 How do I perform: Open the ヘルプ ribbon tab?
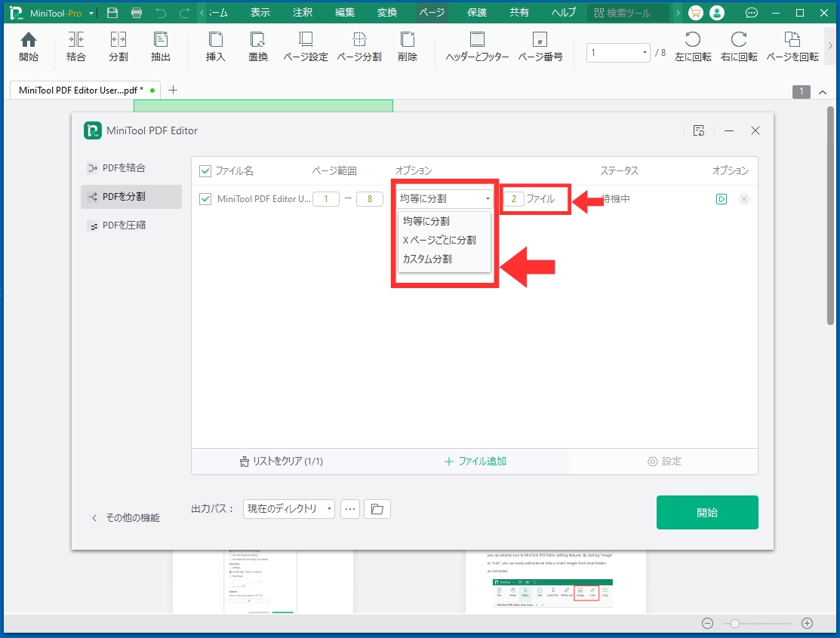564,12
